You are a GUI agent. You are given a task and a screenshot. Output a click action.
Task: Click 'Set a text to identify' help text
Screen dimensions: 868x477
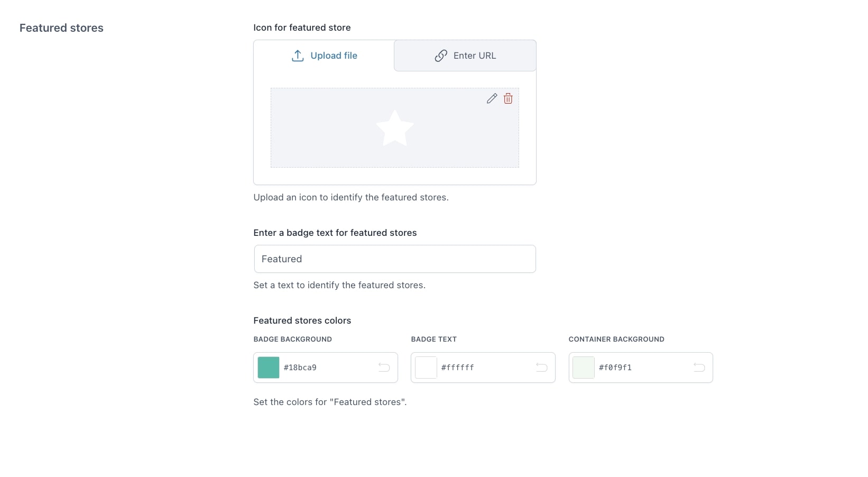[339, 285]
